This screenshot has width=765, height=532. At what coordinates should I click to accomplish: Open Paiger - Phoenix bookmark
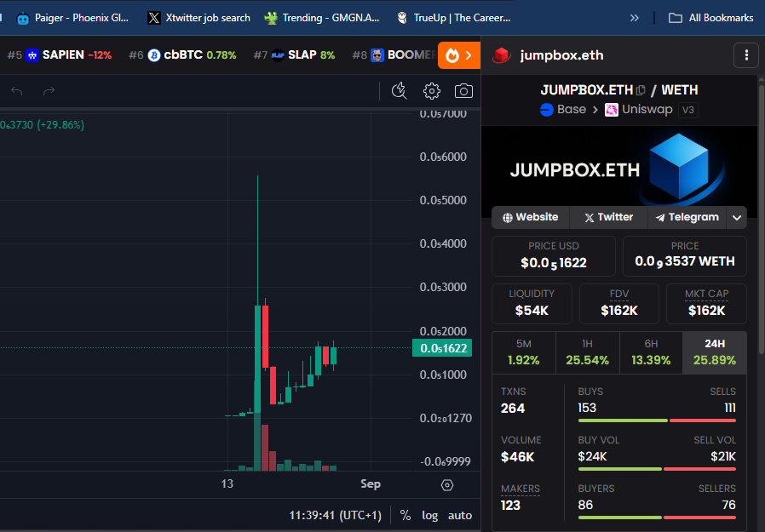point(72,18)
